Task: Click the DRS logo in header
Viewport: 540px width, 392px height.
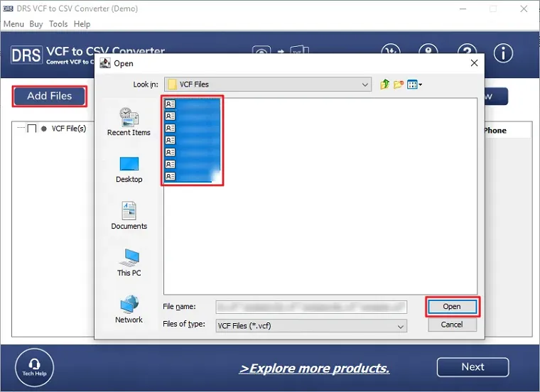Action: tap(26, 55)
